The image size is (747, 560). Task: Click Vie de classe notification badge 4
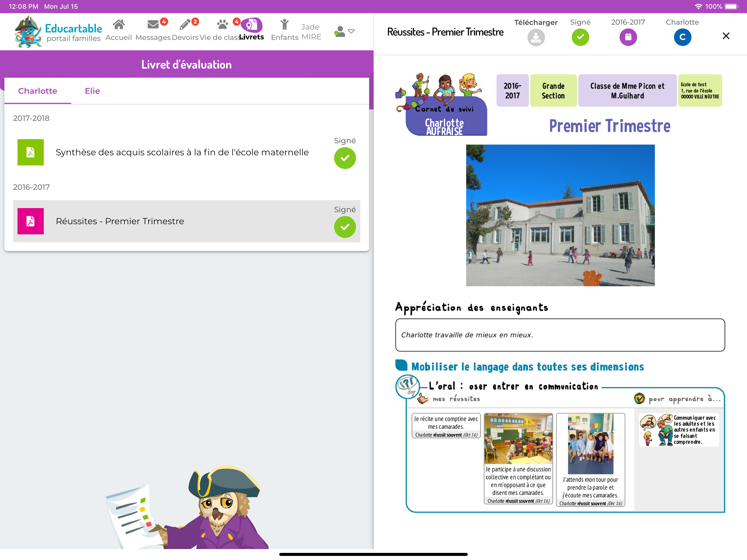tap(237, 22)
